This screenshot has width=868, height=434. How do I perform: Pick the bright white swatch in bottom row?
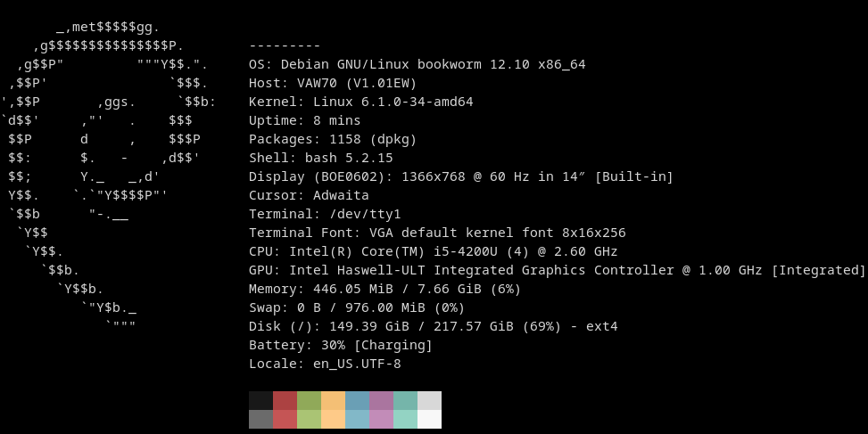coord(429,419)
